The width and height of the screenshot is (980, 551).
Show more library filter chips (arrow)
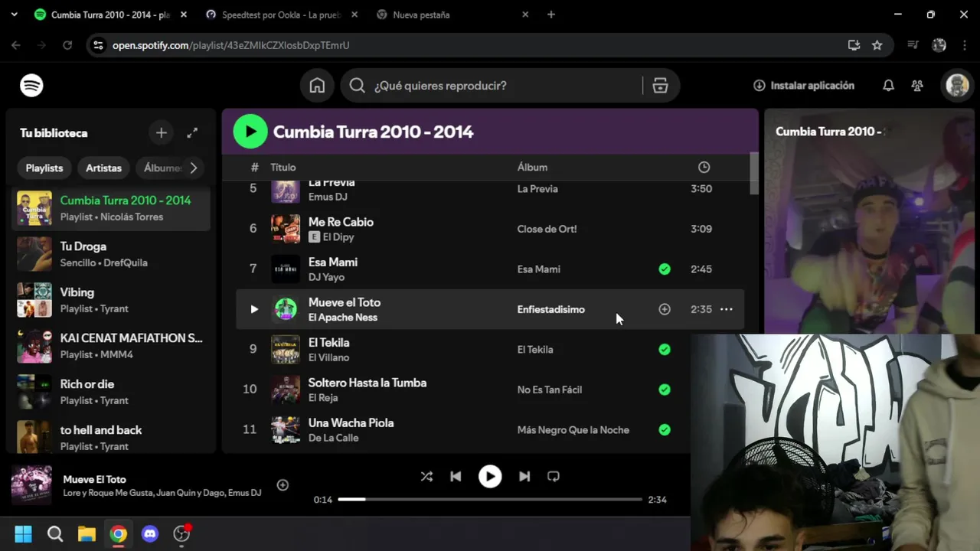coord(194,168)
